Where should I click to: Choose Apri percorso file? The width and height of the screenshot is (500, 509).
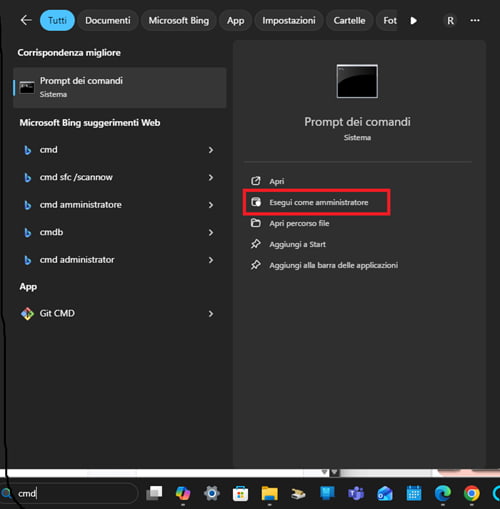coord(299,223)
